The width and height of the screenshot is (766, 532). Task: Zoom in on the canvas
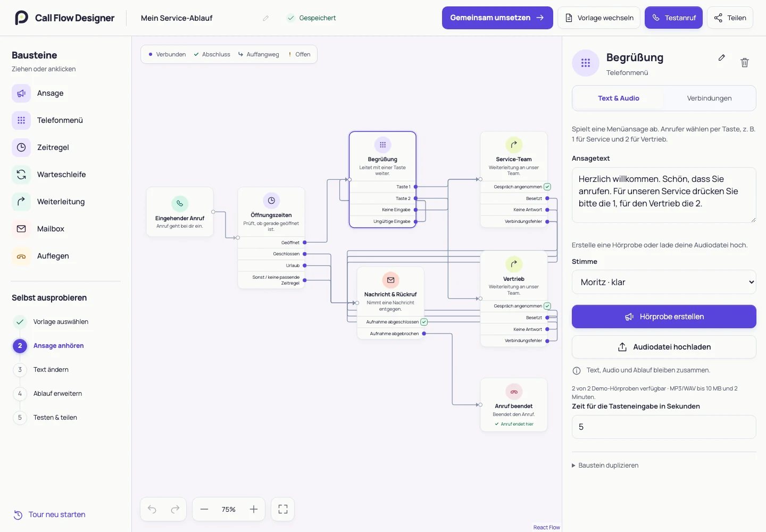point(254,509)
